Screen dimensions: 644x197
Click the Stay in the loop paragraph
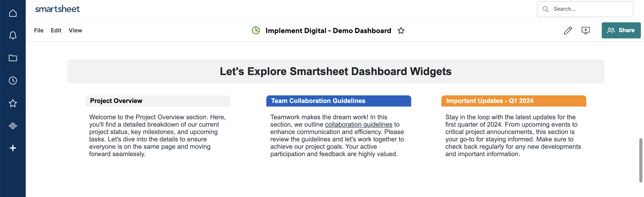click(x=513, y=135)
